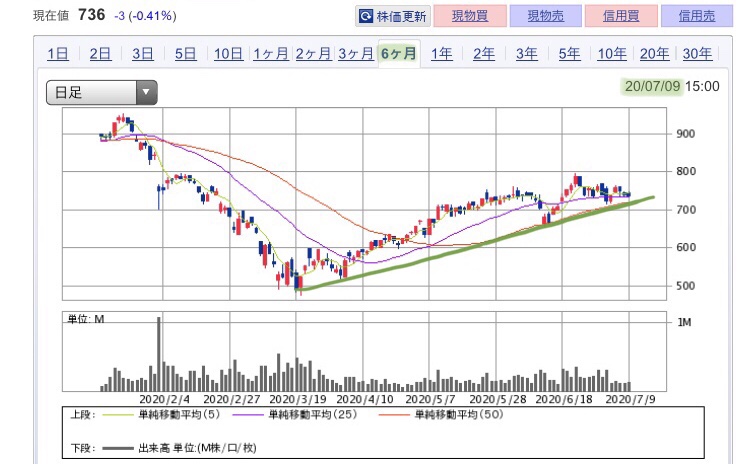Viewport: 739px width, 464px height.
Task: Show the 5年 chart range
Action: click(569, 54)
